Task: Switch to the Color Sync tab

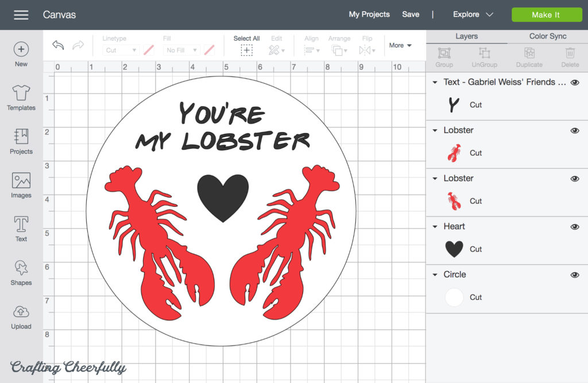Action: pos(547,36)
